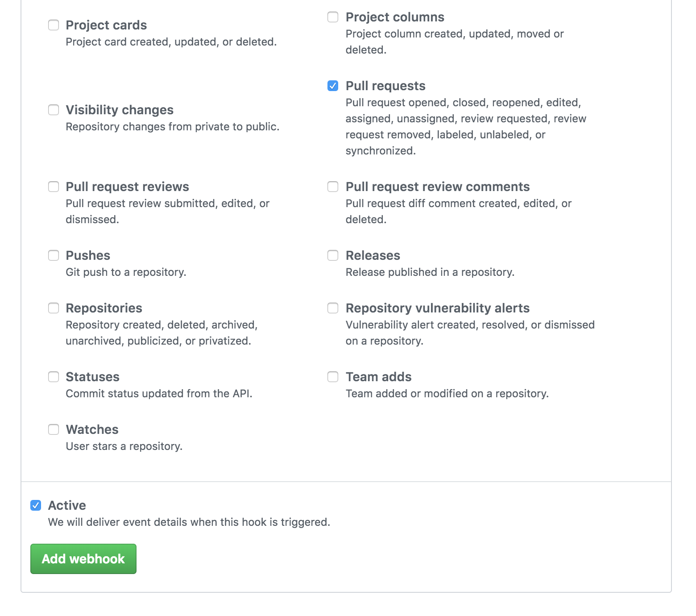Click the Pushes label text
The image size is (696, 616).
pyautogui.click(x=88, y=255)
